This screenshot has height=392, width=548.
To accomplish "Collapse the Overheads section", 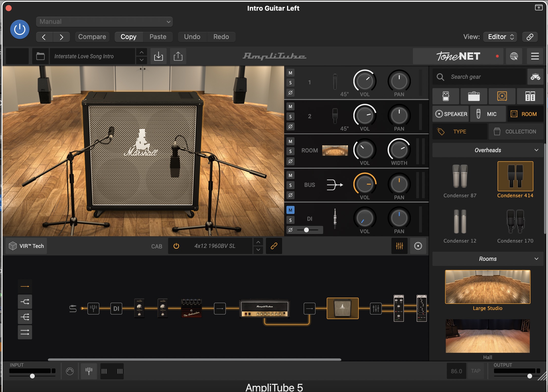I will [536, 150].
